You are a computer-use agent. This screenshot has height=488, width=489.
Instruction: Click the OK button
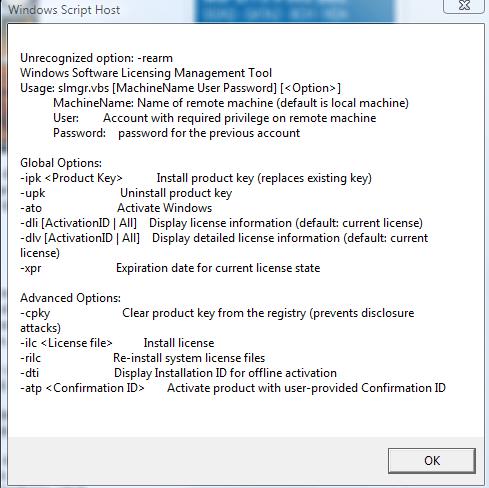coord(432,461)
